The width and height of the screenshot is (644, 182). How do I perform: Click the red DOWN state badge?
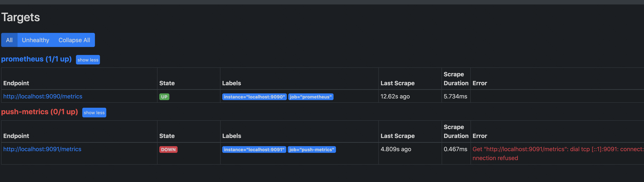168,149
